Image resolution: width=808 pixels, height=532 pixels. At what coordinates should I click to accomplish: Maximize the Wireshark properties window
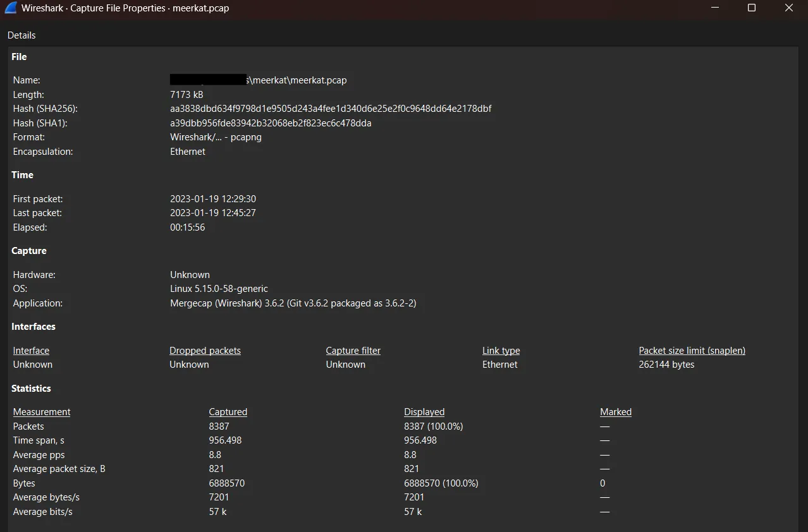click(x=751, y=8)
